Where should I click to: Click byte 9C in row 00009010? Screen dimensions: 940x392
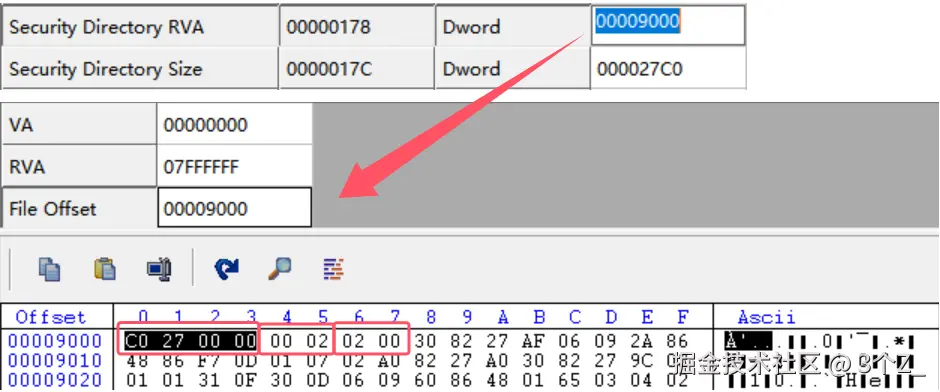[x=641, y=360]
